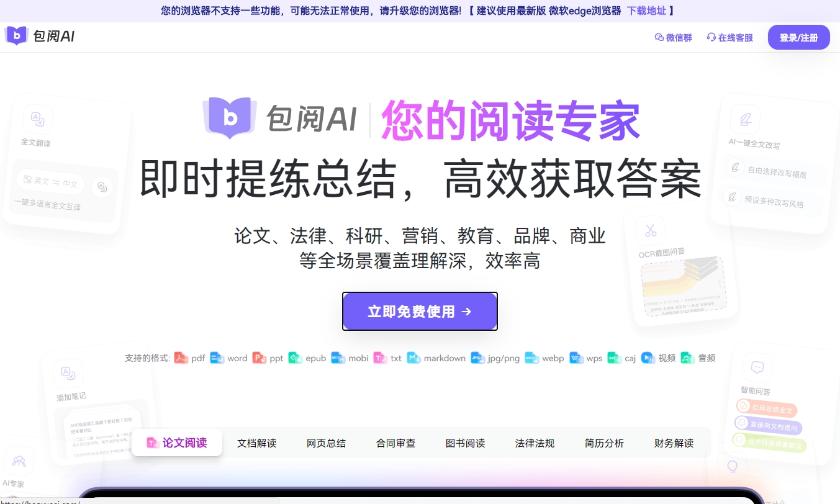Click the 登录/注册 button
Screen dimensions: 840x504
(798, 37)
